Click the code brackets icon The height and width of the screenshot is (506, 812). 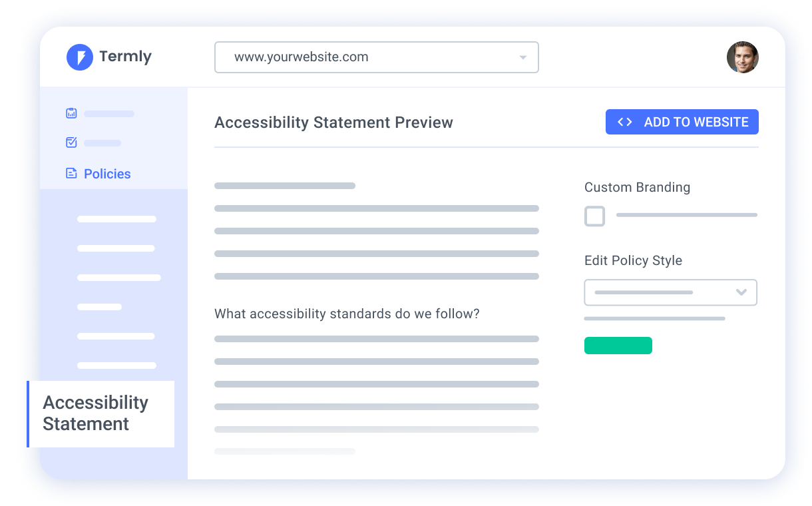pyautogui.click(x=624, y=122)
